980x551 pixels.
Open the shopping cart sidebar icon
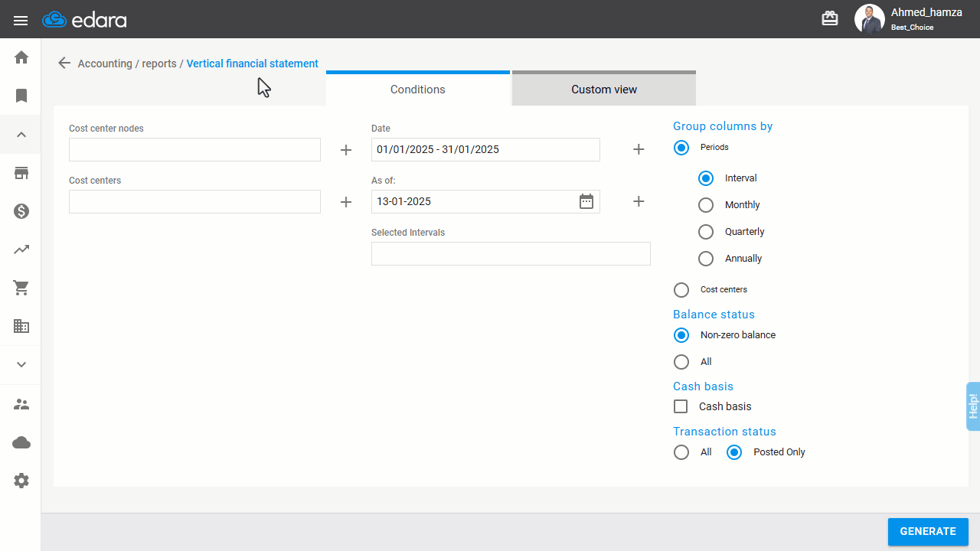[x=21, y=288]
